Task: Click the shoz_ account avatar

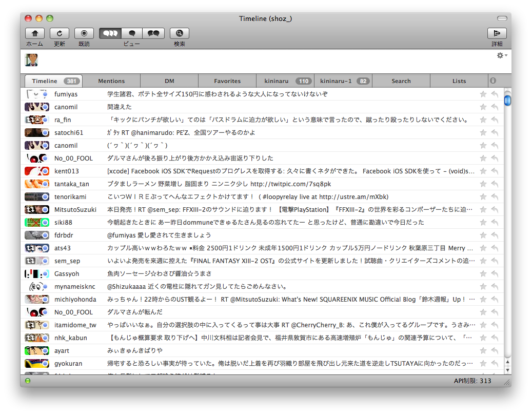Action: pos(32,60)
